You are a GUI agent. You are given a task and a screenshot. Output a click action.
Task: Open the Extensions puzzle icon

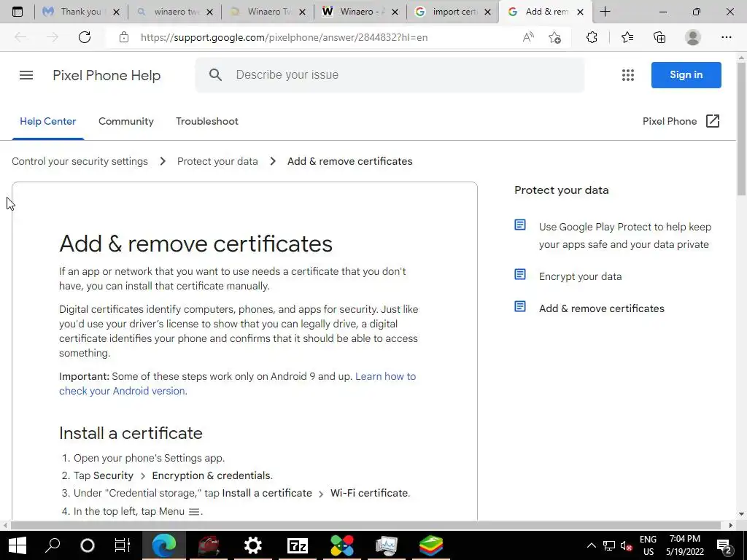tap(592, 37)
